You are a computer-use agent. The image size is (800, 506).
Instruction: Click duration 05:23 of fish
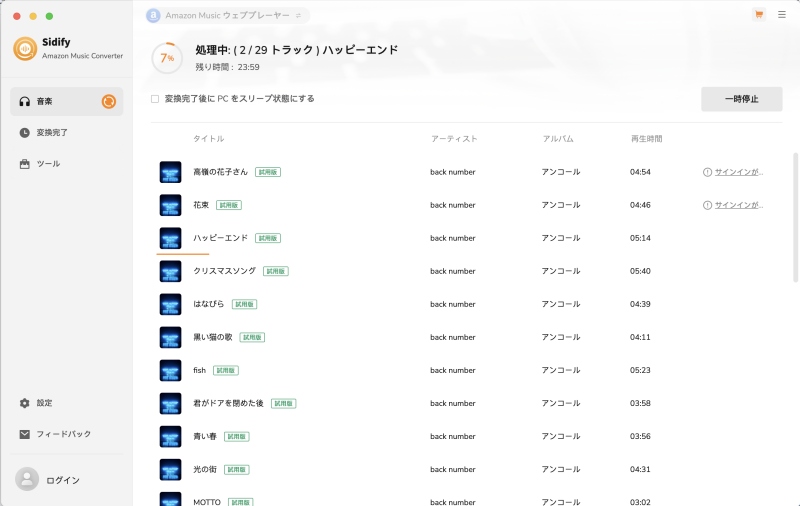(640, 370)
